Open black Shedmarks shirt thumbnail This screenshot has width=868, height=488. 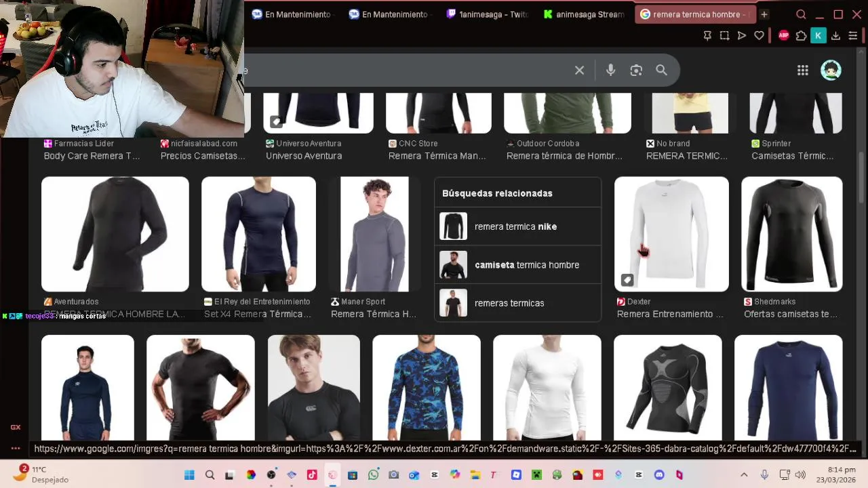792,235
